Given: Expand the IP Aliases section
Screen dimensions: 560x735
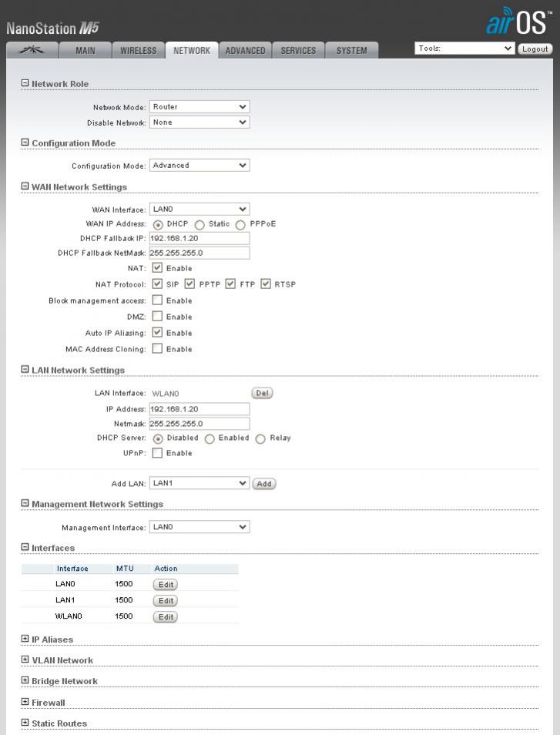Looking at the screenshot, I should (25, 639).
